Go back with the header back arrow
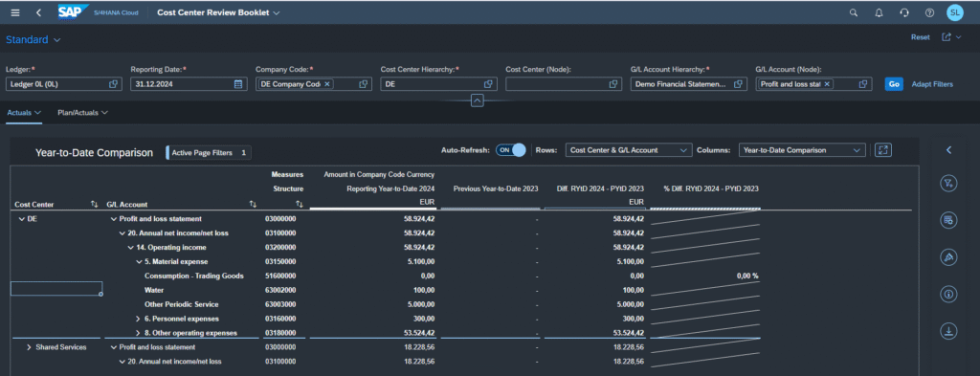Image resolution: width=980 pixels, height=376 pixels. coord(38,12)
